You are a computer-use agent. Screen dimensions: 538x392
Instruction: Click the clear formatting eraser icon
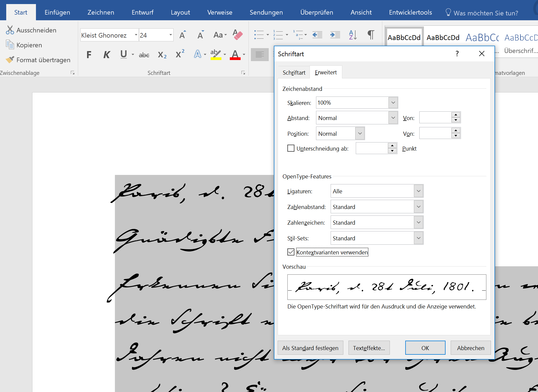[237, 35]
